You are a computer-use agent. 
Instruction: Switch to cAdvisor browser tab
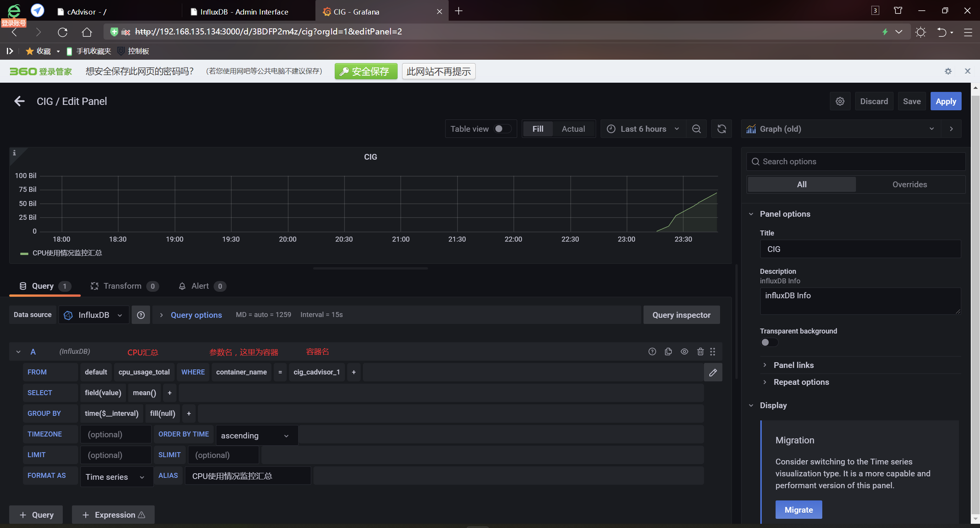click(x=115, y=12)
